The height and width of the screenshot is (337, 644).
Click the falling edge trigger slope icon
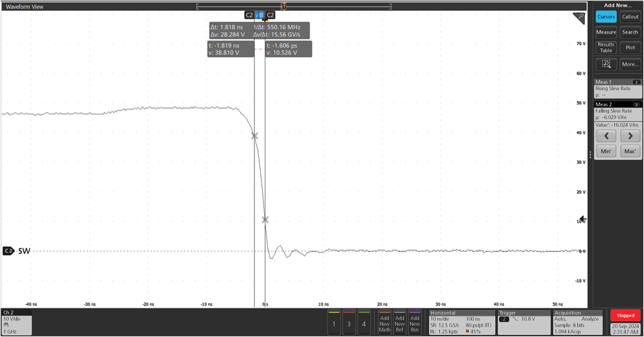coord(515,319)
